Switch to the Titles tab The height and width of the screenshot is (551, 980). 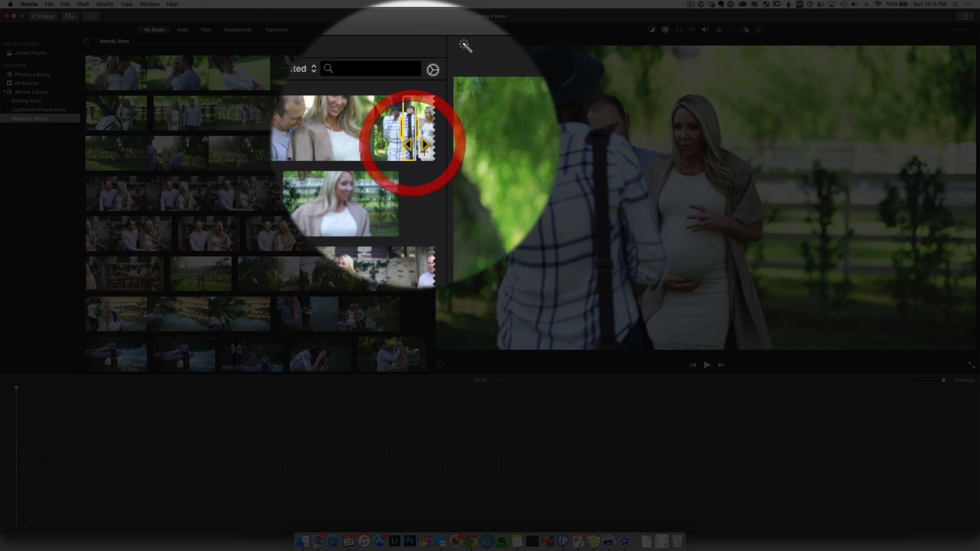(206, 30)
